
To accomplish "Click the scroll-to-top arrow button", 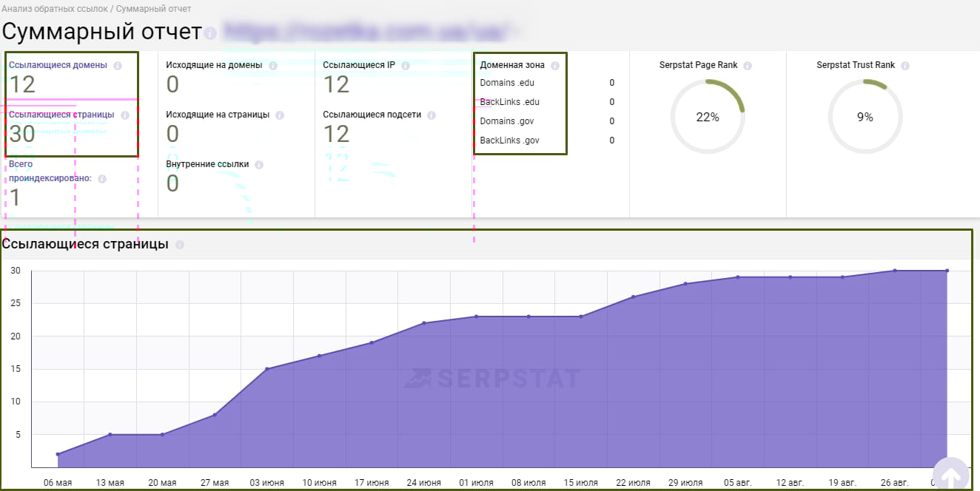I will pos(950,473).
